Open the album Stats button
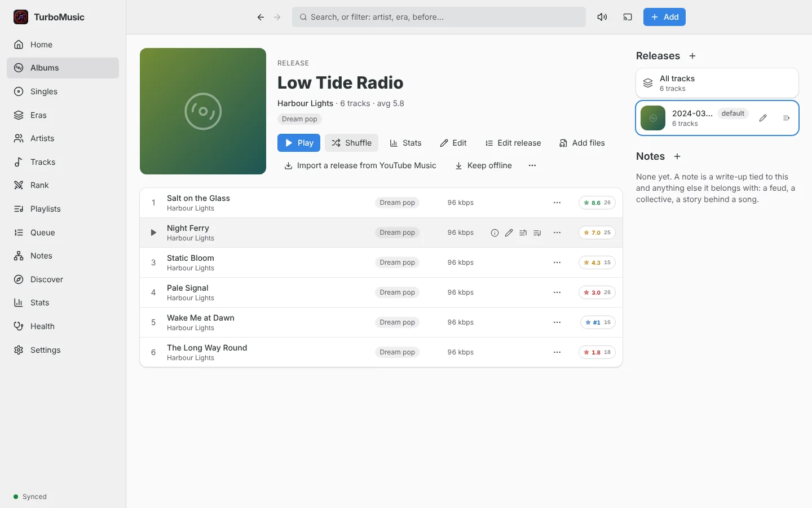Image resolution: width=812 pixels, height=508 pixels. click(x=405, y=143)
